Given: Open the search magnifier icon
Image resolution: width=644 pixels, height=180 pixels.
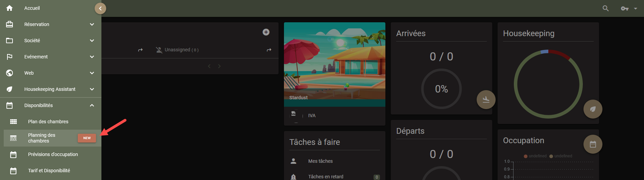Looking at the screenshot, I should [605, 8].
